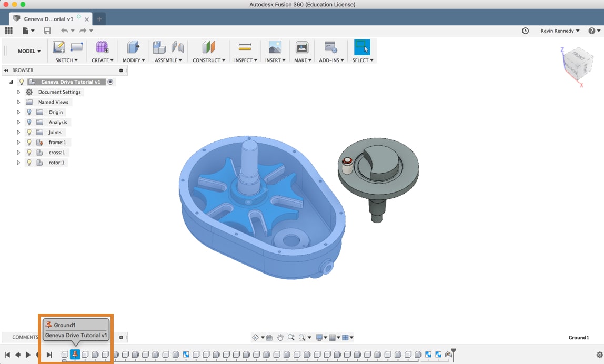Open the Sketch tool in the toolbar
The height and width of the screenshot is (364, 604).
(x=58, y=47)
